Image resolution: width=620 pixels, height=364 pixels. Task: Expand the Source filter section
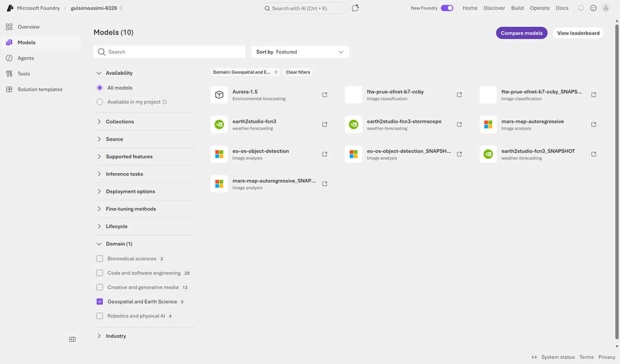(x=144, y=139)
